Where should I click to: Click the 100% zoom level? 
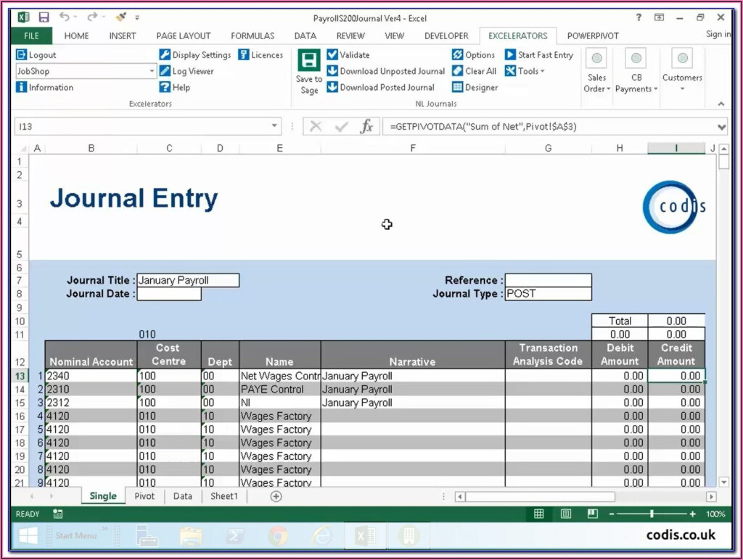coord(715,514)
